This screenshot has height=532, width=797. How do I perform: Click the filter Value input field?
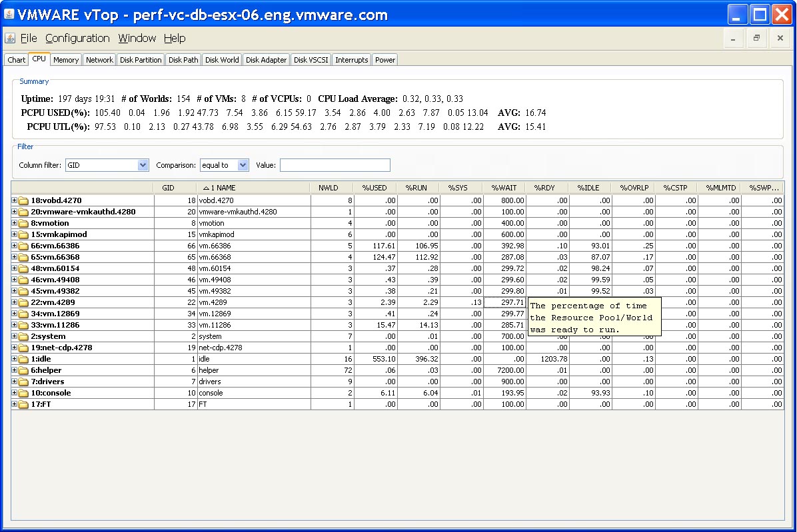point(335,165)
